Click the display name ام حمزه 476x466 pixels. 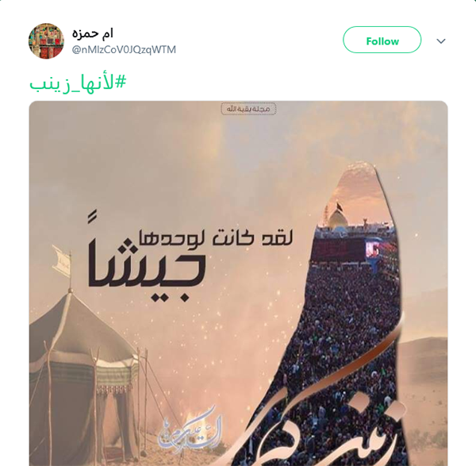coord(93,33)
